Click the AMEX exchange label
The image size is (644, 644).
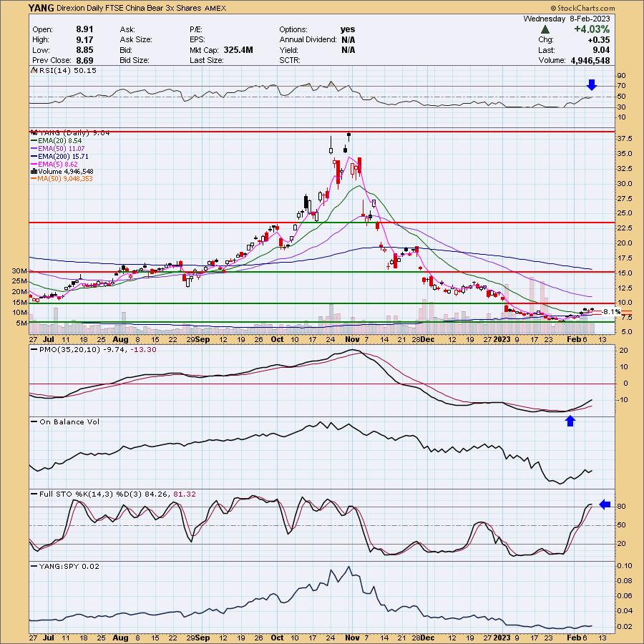click(x=215, y=8)
